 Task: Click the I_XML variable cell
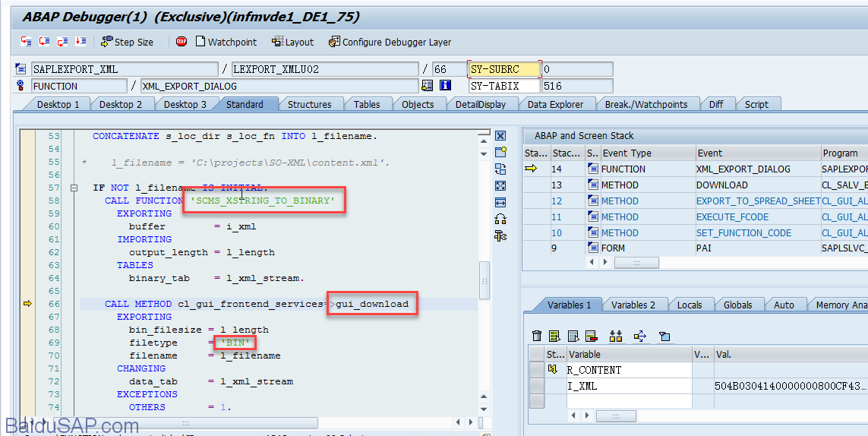[x=629, y=386]
